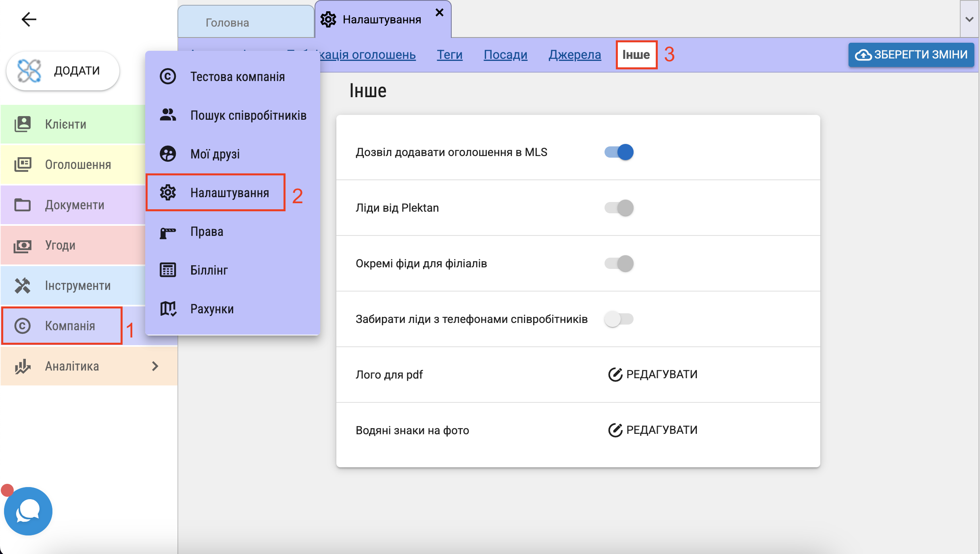Click the Тестова компанія copyright icon
Screen dimensions: 980x554
pos(168,77)
